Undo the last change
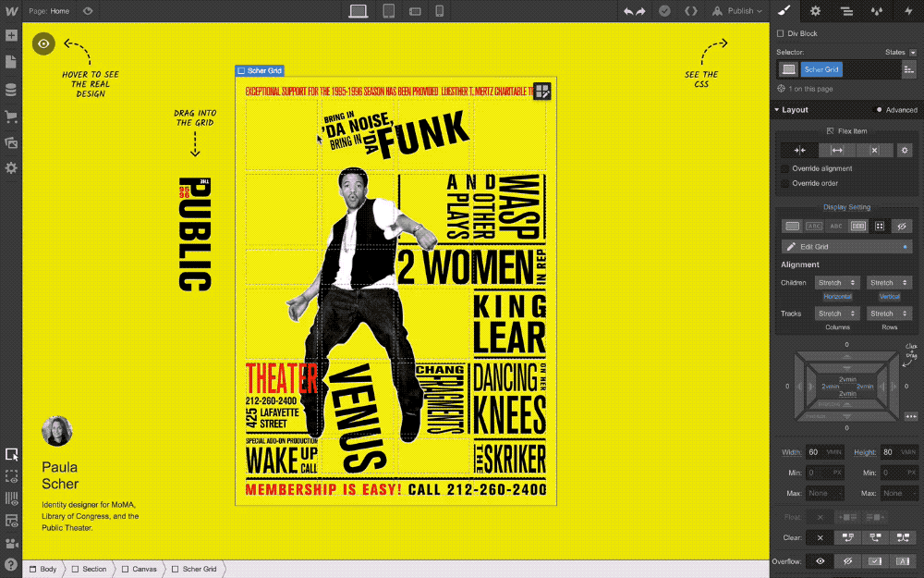This screenshot has height=578, width=924. coord(628,11)
